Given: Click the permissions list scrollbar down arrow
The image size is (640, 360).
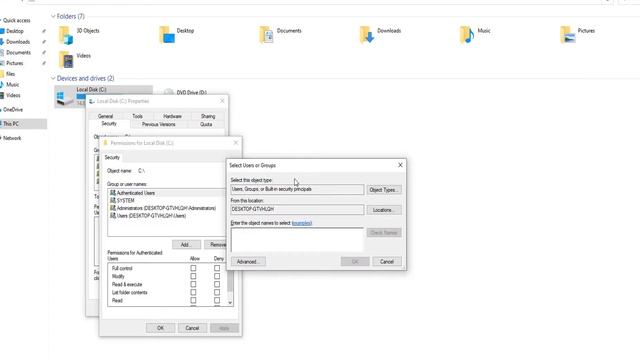Looking at the screenshot, I should [230, 303].
